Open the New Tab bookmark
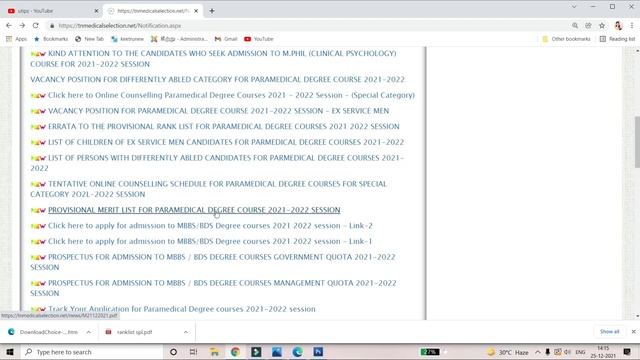Viewport: 640px width, 360px height. click(89, 39)
